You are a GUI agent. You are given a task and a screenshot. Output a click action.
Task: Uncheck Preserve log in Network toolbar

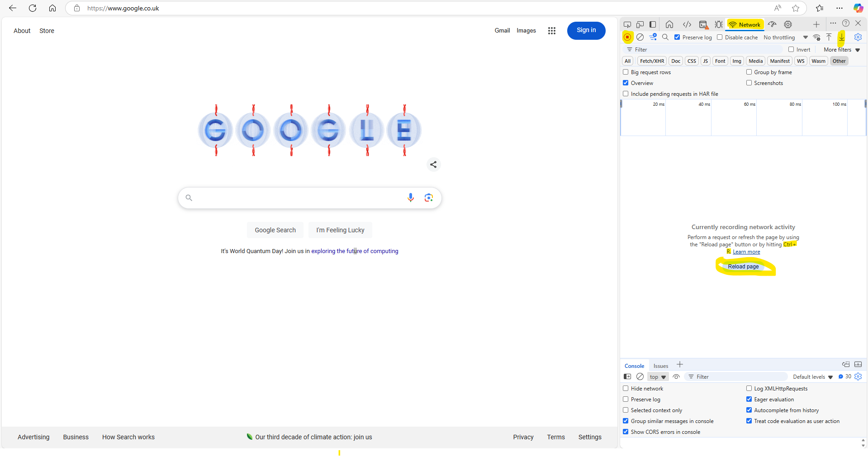coord(677,37)
